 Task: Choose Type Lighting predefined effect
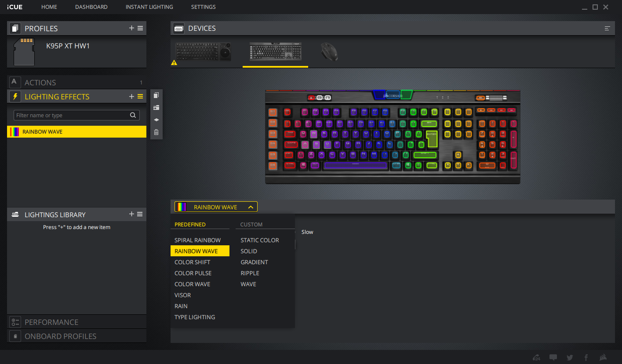tap(200, 317)
